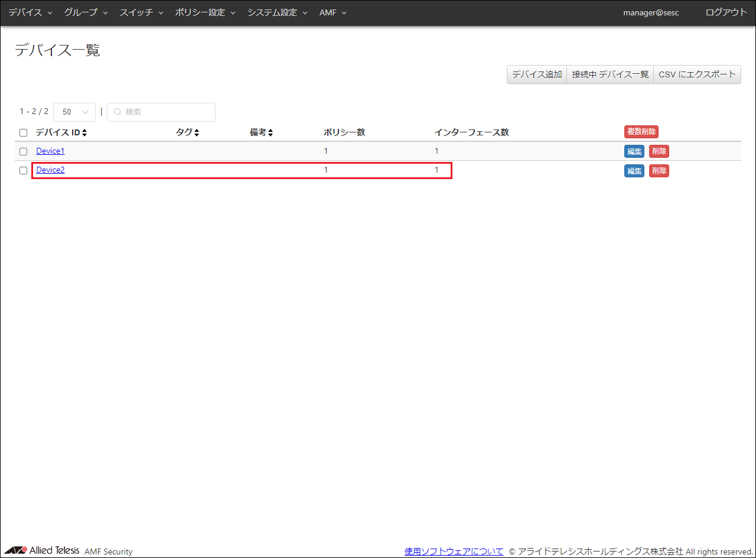Image resolution: width=756 pixels, height=558 pixels.
Task: Expand the デバイス menu
Action: pyautogui.click(x=30, y=12)
